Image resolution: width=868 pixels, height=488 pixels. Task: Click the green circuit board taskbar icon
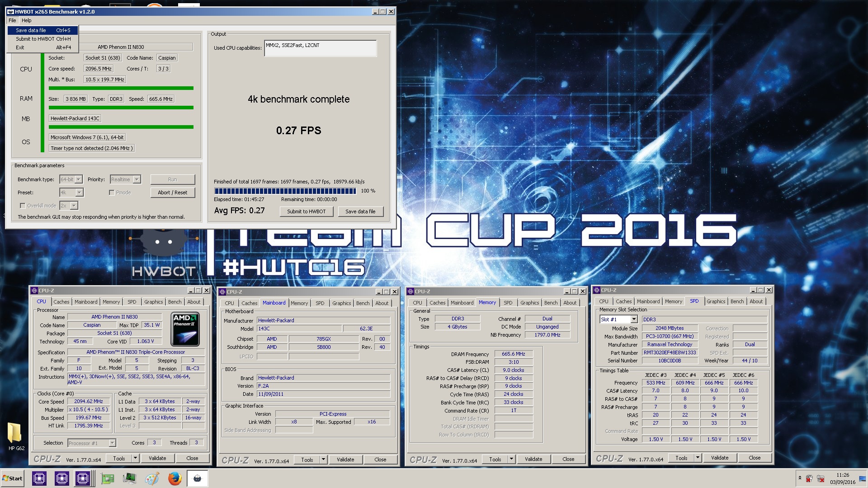pyautogui.click(x=108, y=478)
